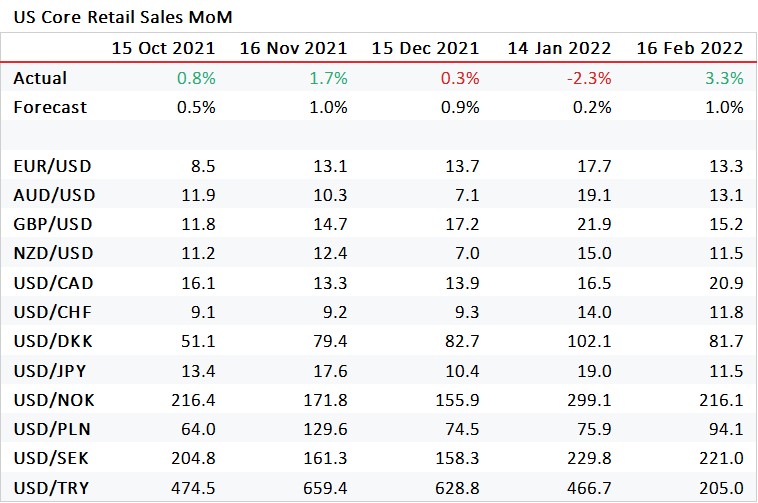Click the US Core Retail Sales MoM title

click(123, 17)
